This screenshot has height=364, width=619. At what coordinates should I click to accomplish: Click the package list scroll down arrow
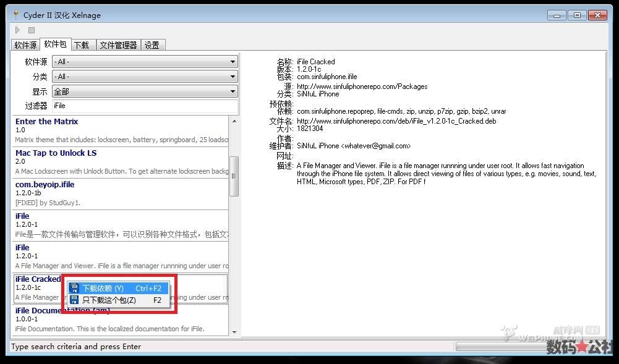click(x=234, y=332)
